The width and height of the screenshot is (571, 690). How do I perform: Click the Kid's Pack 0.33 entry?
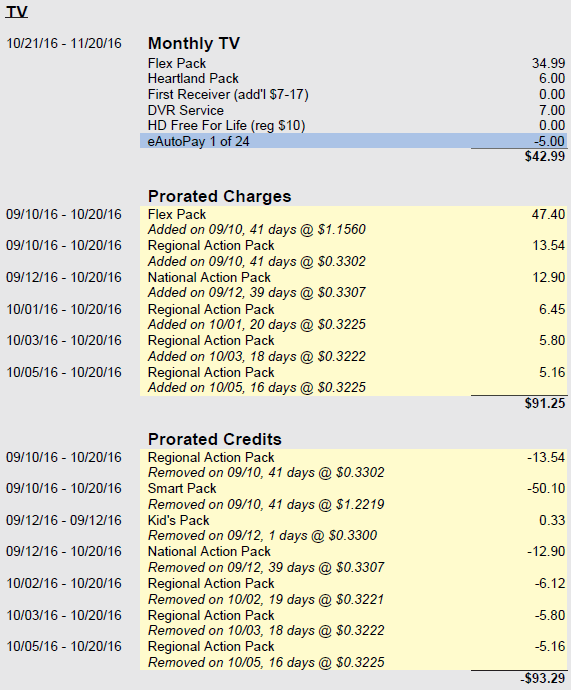354,528
